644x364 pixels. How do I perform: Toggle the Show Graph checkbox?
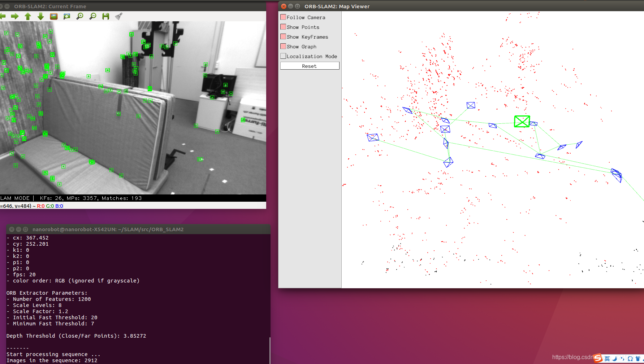284,46
